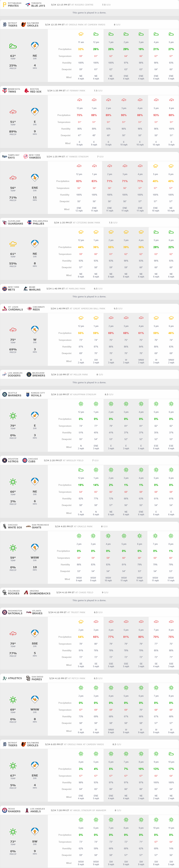179x868 pixels.
Task: Click the large cloud icon above 62° temp
Action: tap(13, 46)
